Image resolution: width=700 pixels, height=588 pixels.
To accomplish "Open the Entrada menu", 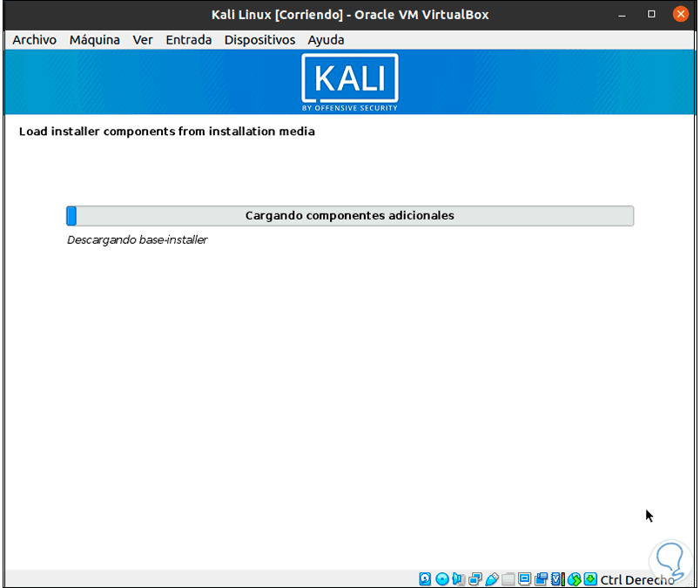I will pyautogui.click(x=189, y=40).
